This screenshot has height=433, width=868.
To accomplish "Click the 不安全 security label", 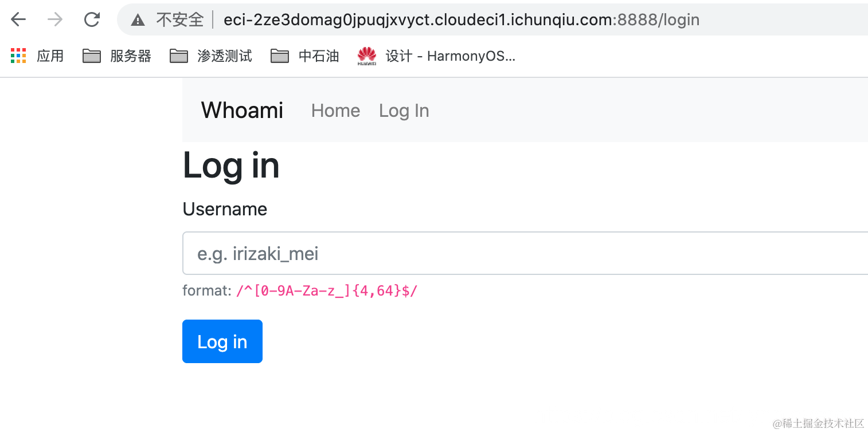I will [180, 20].
